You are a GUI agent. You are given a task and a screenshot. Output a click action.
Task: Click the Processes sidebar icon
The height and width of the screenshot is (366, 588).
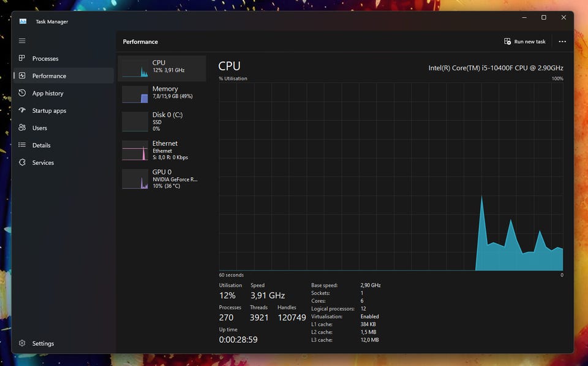click(x=22, y=58)
